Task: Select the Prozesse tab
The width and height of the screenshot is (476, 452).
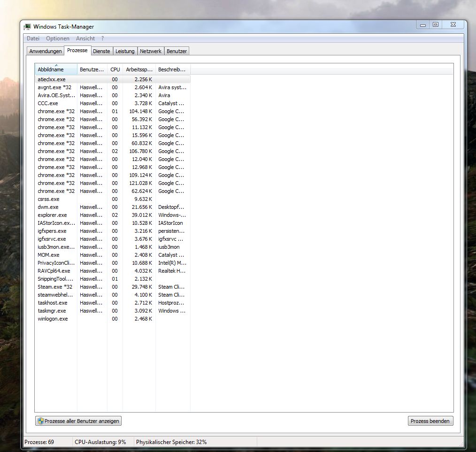Action: (77, 50)
